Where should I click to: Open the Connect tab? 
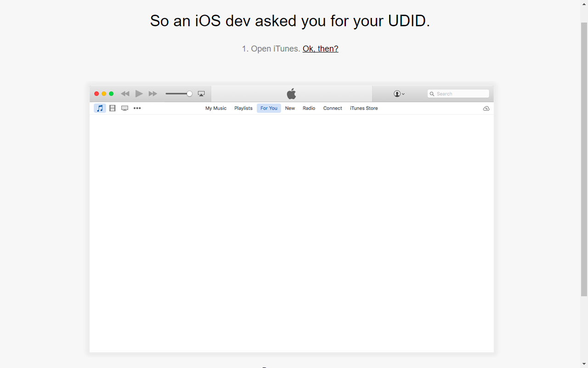333,108
